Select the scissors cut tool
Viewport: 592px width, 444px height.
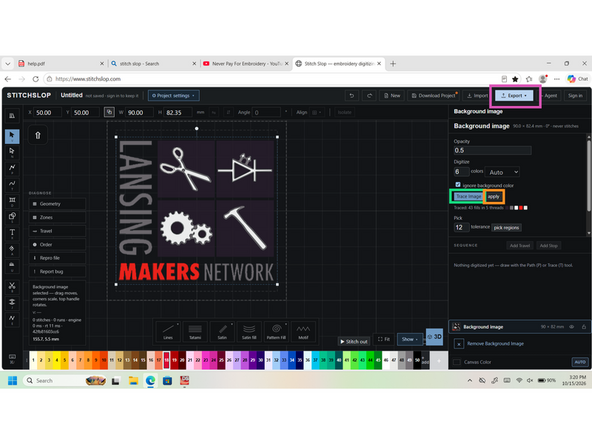12,287
